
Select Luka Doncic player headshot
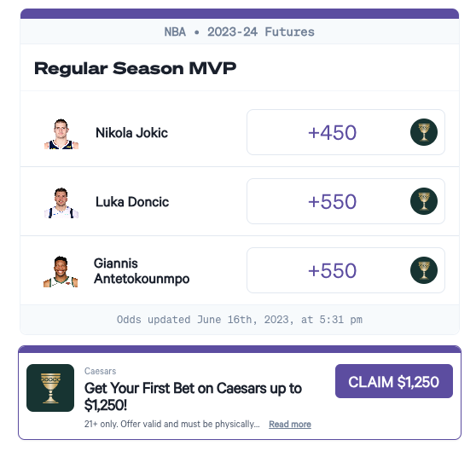[61, 203]
